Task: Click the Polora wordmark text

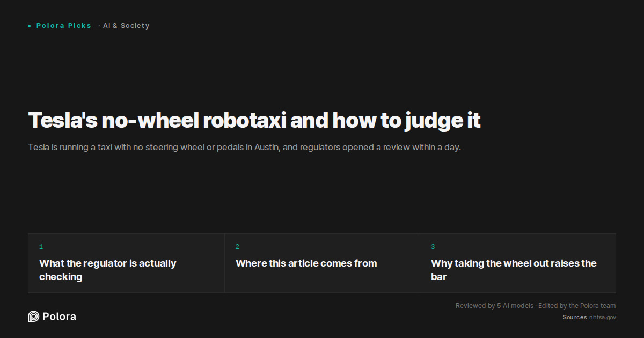Action: (59, 317)
